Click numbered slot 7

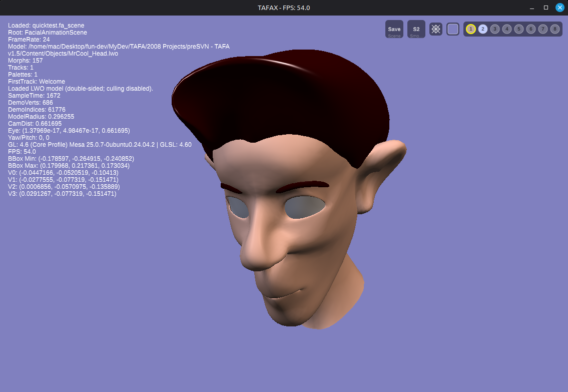(543, 29)
